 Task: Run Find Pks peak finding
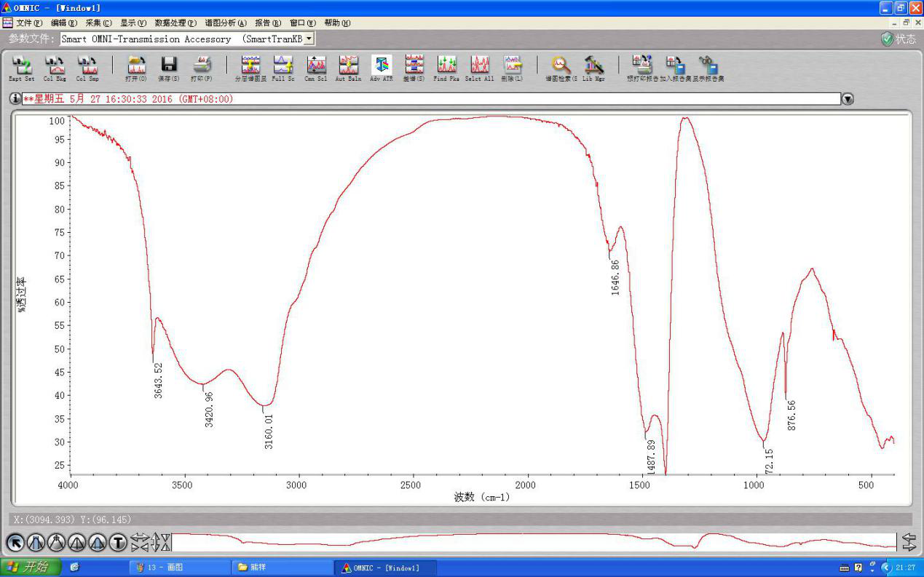(x=446, y=68)
